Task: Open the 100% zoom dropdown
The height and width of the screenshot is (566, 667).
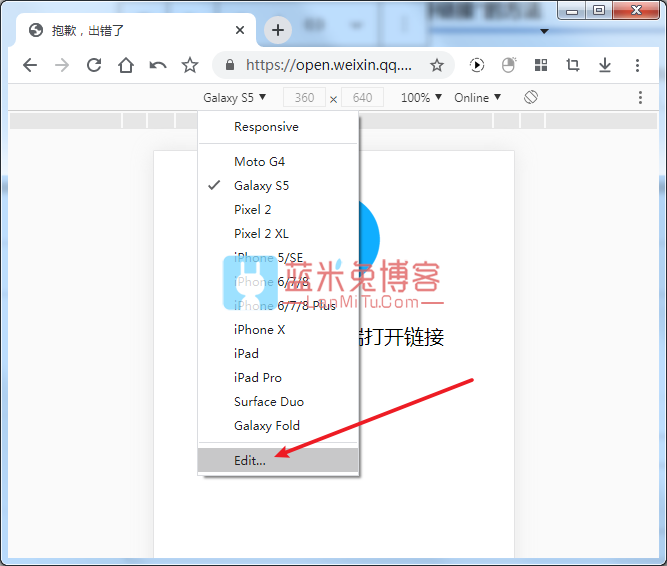Action: (421, 98)
